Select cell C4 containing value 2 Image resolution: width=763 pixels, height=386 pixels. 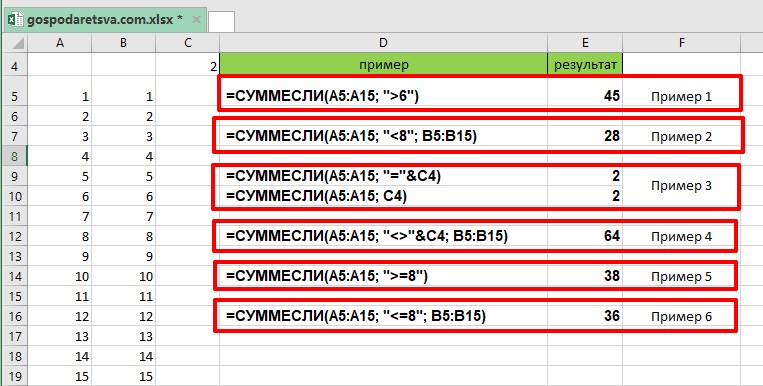coord(187,65)
